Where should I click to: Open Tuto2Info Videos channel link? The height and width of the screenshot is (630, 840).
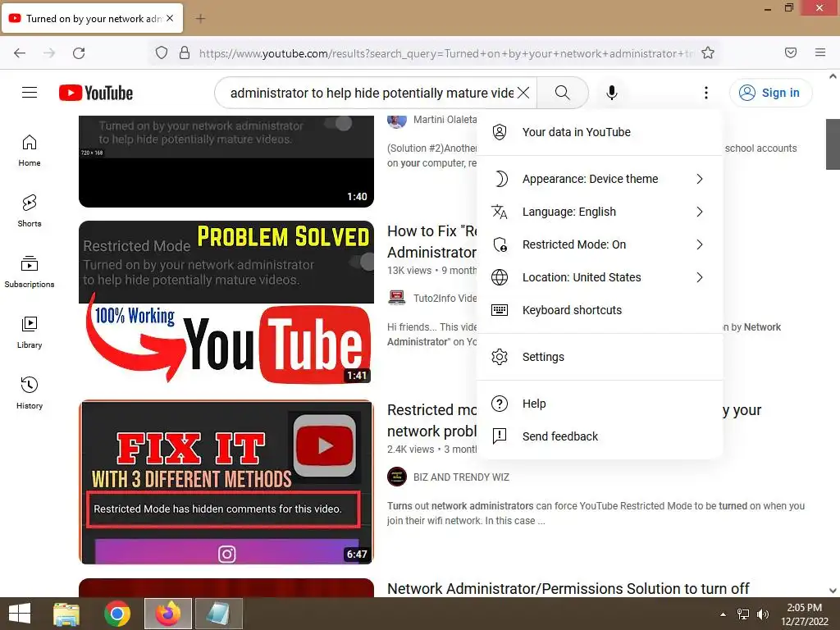(445, 299)
